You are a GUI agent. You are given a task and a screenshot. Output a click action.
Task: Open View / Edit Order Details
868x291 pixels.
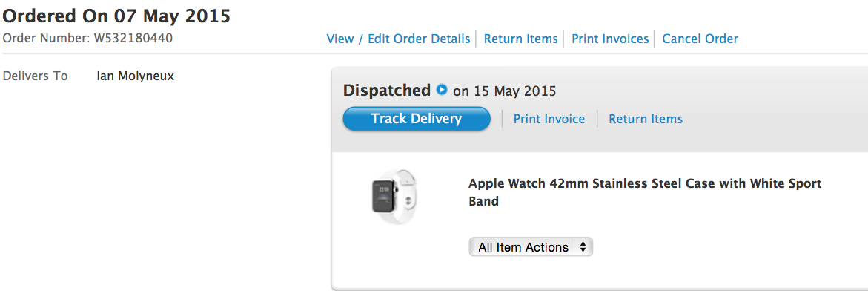coord(398,39)
